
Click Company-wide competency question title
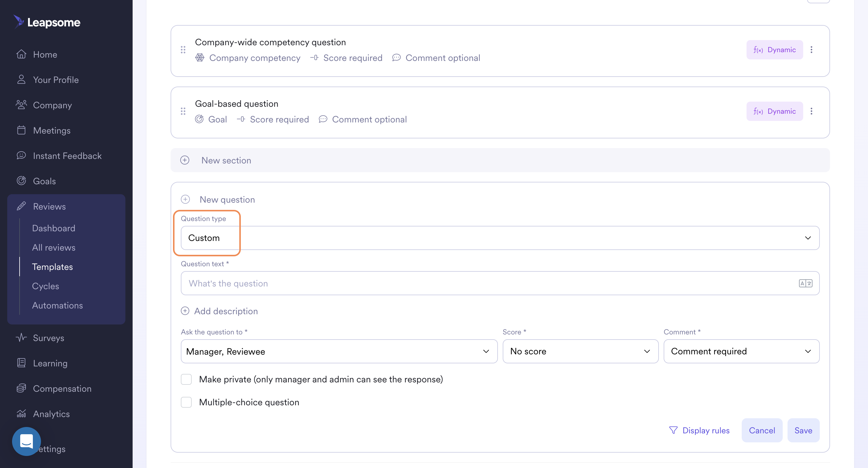pyautogui.click(x=270, y=42)
